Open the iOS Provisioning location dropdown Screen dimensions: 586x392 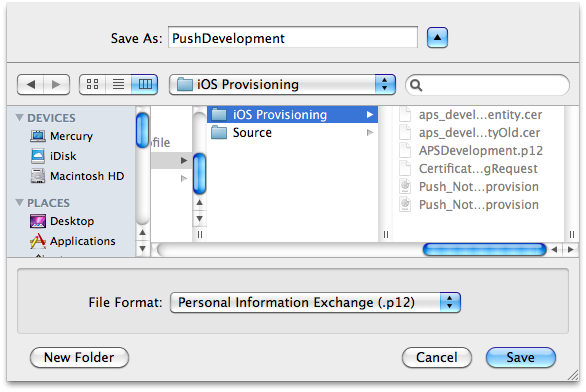[282, 84]
